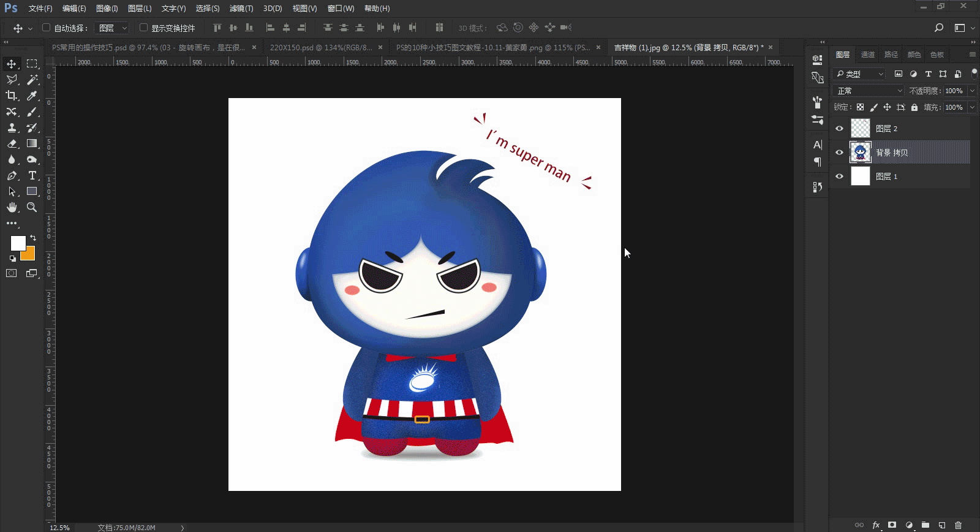This screenshot has width=980, height=532.
Task: Open the Layers panel flyout menu
Action: 972,55
